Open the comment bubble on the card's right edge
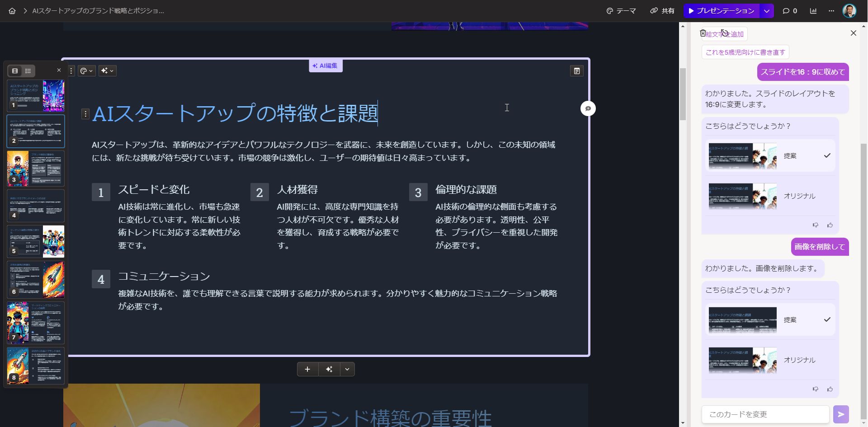This screenshot has width=868, height=427. [588, 108]
